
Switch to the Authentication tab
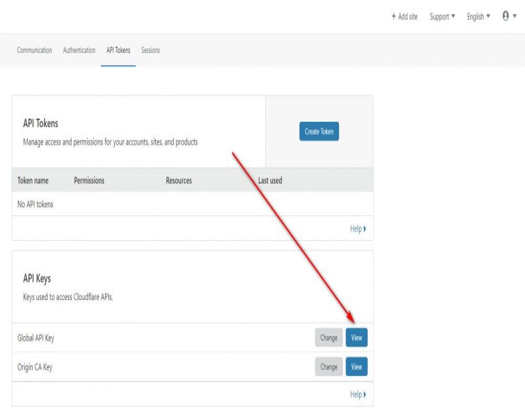coord(79,50)
